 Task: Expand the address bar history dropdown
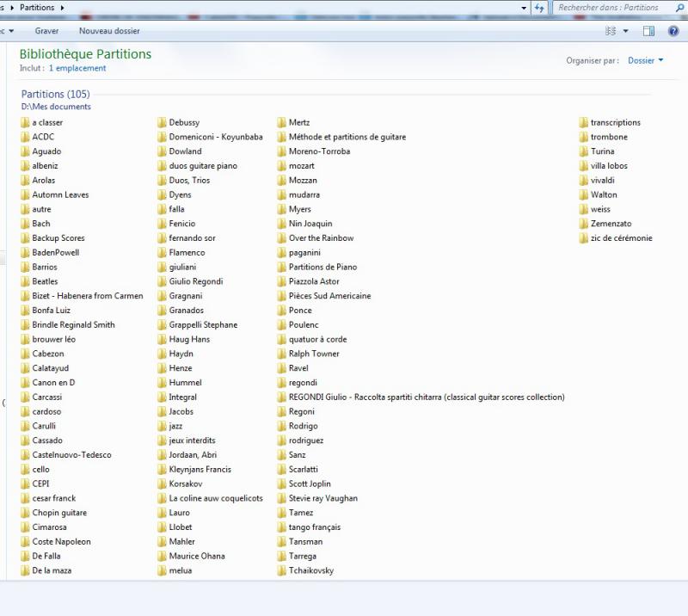[525, 8]
